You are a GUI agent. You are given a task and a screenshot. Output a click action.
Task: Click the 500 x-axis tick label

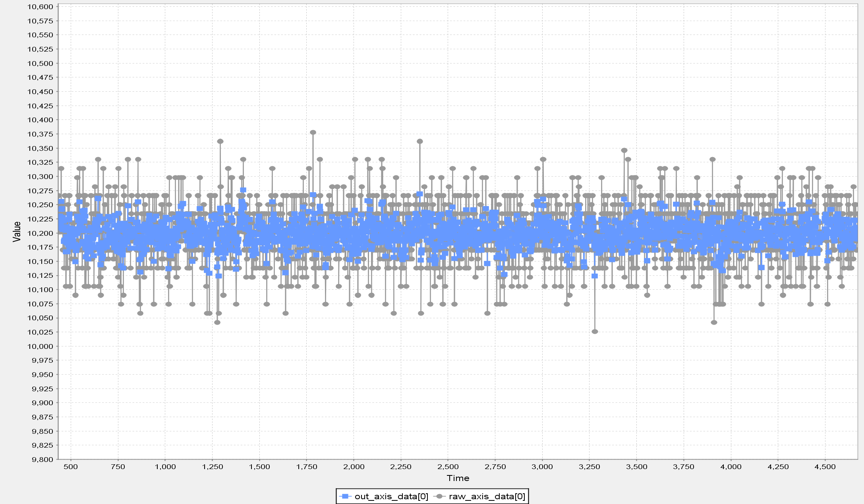click(x=71, y=467)
